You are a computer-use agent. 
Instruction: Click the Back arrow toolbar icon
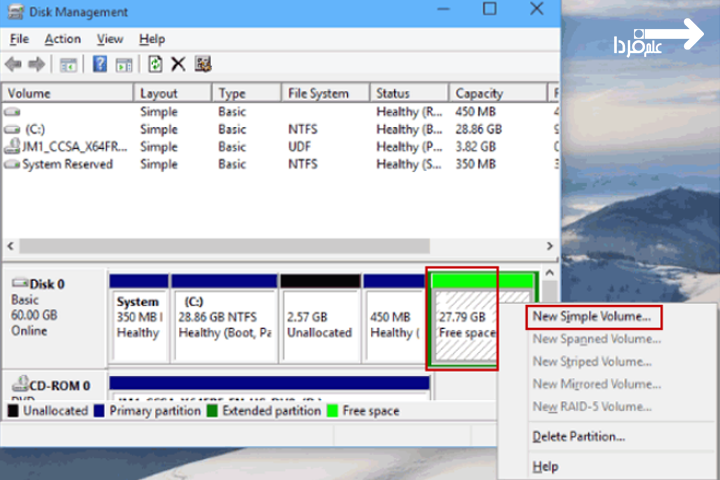pyautogui.click(x=14, y=64)
